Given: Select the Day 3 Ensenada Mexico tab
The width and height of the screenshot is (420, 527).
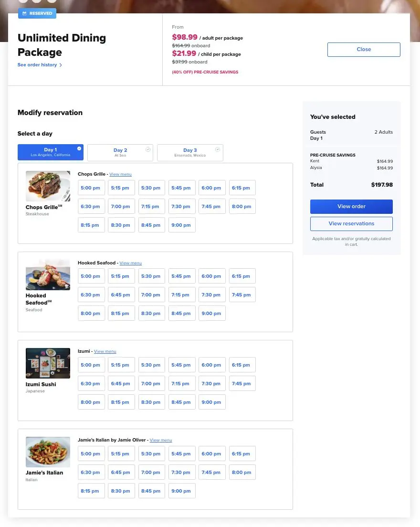Looking at the screenshot, I should 190,152.
